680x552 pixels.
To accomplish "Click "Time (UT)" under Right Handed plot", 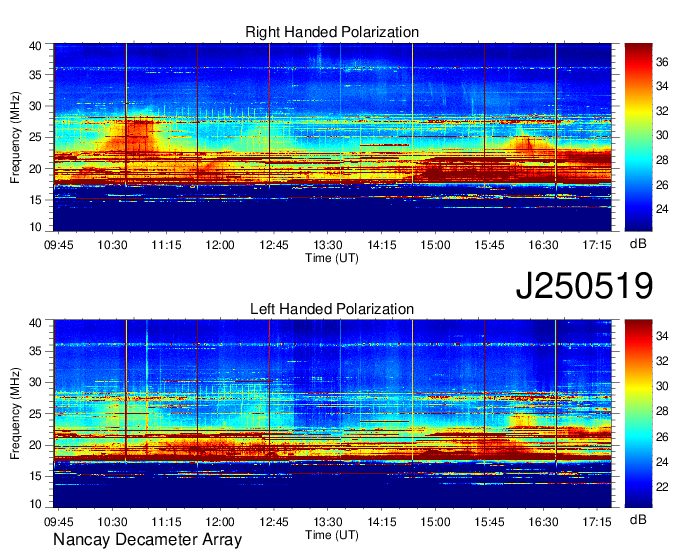I will tap(332, 258).
